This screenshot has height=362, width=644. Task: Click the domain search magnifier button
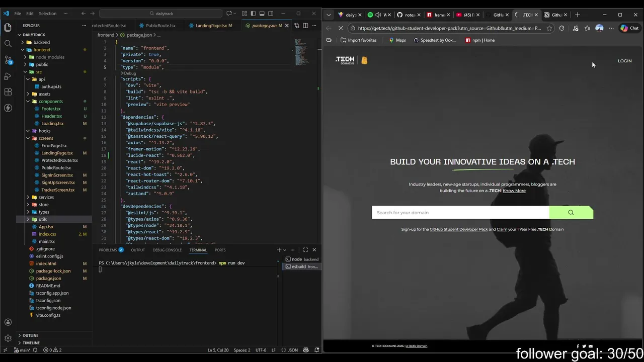[x=571, y=213]
